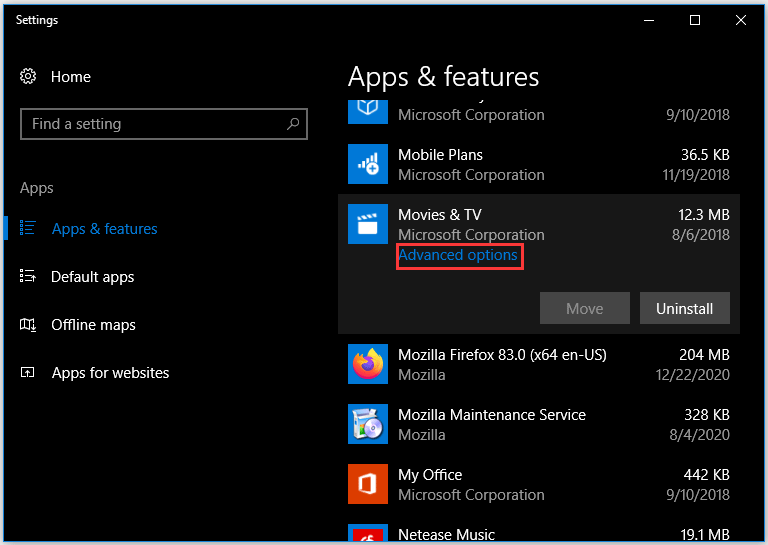
Task: Open Advanced options for Movies & TV
Action: 458,255
